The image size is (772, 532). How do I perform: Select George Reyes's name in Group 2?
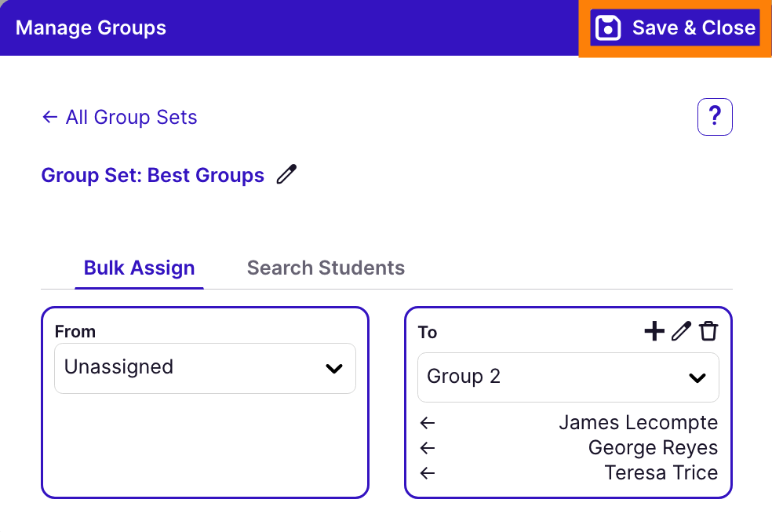click(653, 448)
